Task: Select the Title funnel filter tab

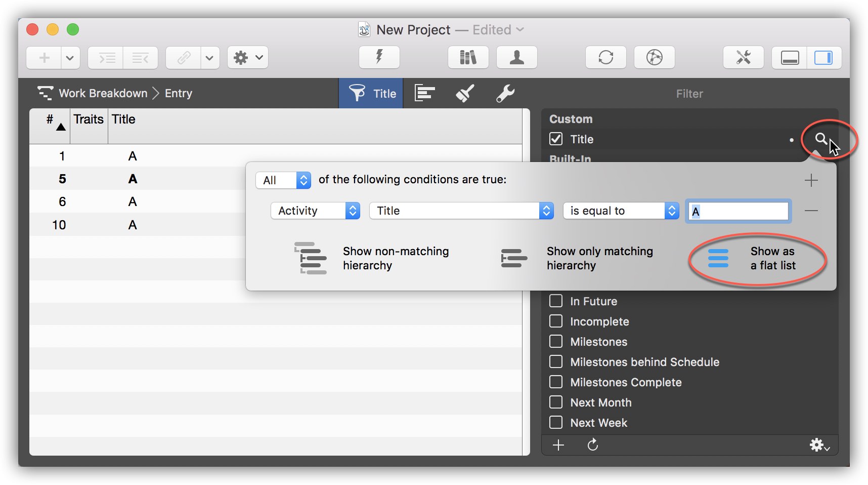Action: pyautogui.click(x=371, y=93)
